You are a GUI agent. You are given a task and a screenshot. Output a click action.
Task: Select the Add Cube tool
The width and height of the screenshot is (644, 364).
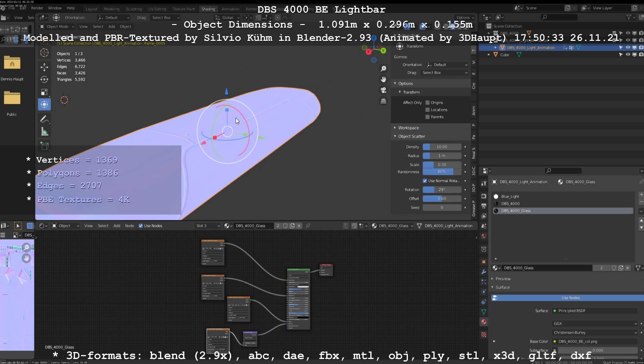tap(44, 146)
